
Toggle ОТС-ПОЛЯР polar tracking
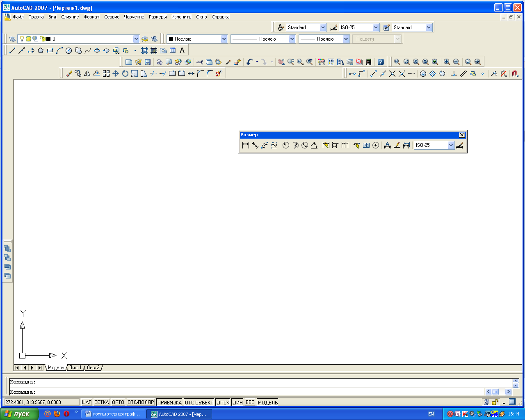coord(141,402)
